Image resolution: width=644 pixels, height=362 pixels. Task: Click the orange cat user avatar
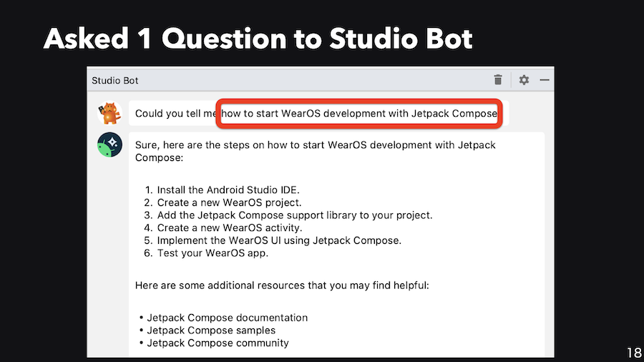coord(109,113)
